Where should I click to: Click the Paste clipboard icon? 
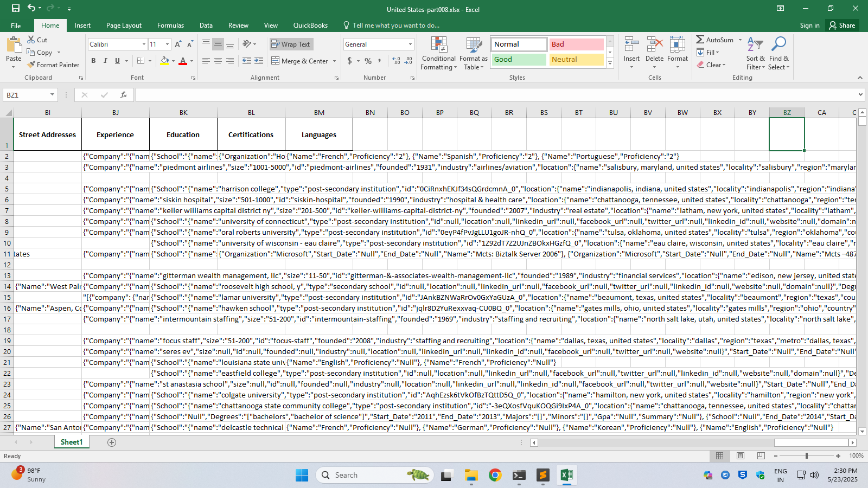pos(14,45)
